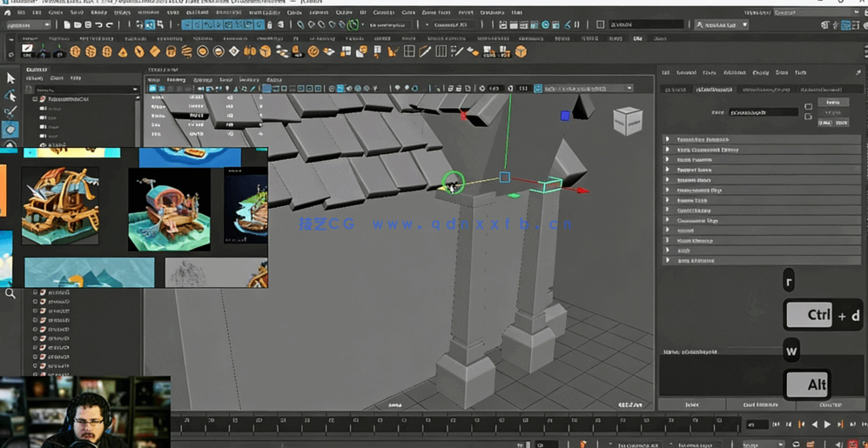Click the green Make Live circle icon
868x448 pixels.
pos(353,25)
